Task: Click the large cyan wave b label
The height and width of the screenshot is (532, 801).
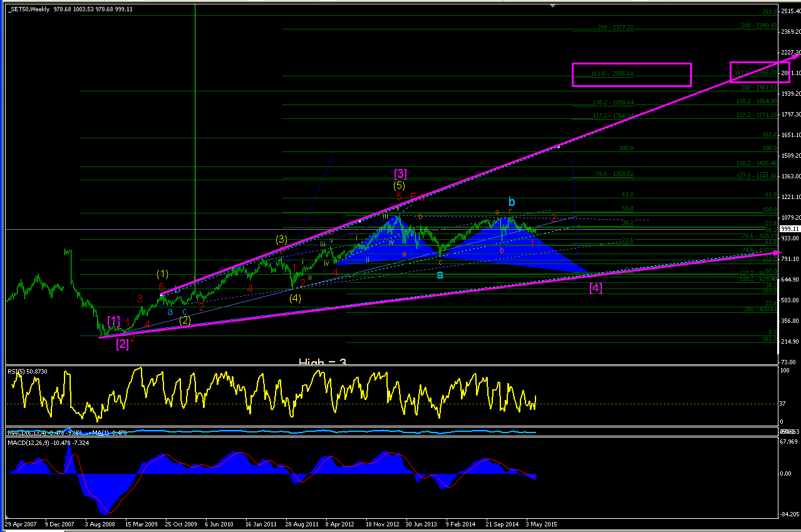Action: tap(512, 202)
